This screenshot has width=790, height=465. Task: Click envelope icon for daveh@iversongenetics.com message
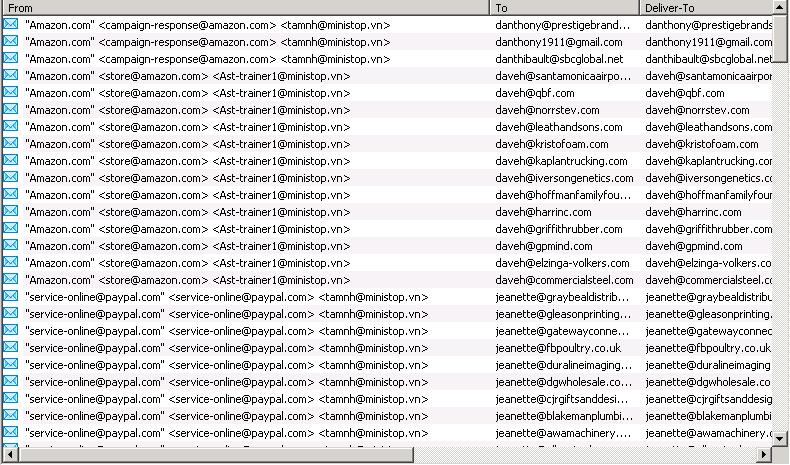[11, 177]
